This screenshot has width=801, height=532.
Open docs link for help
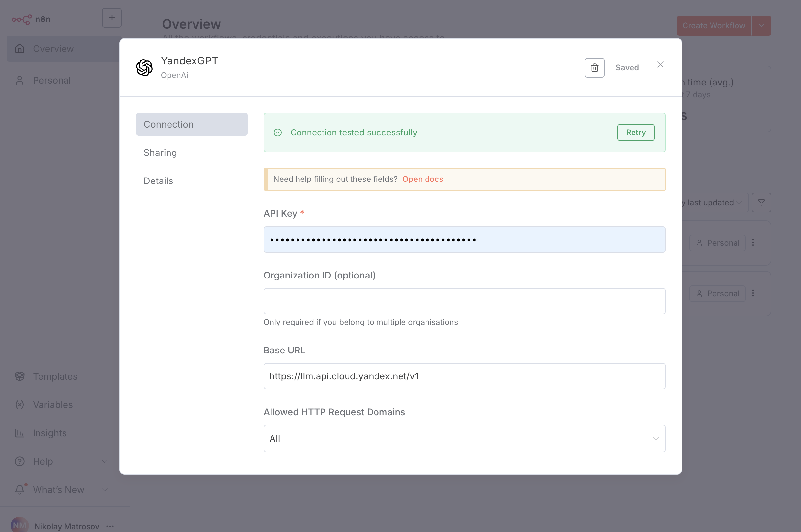423,179
